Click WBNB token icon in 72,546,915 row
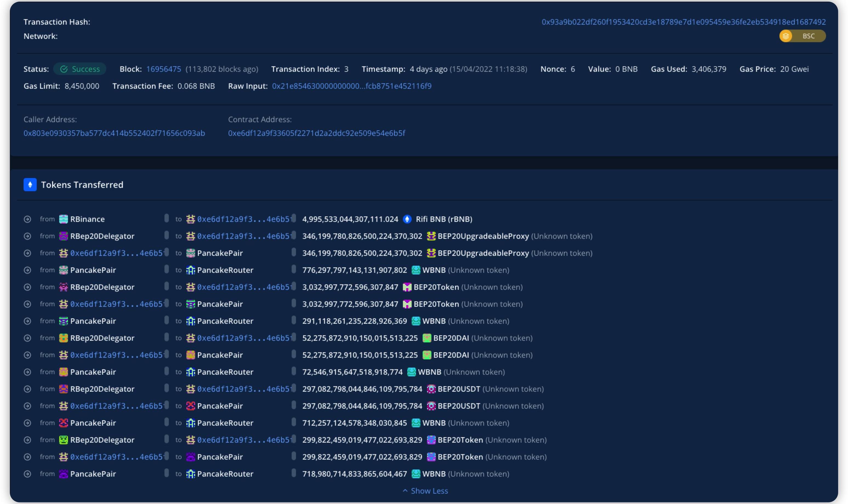This screenshot has height=504, width=848. (411, 372)
